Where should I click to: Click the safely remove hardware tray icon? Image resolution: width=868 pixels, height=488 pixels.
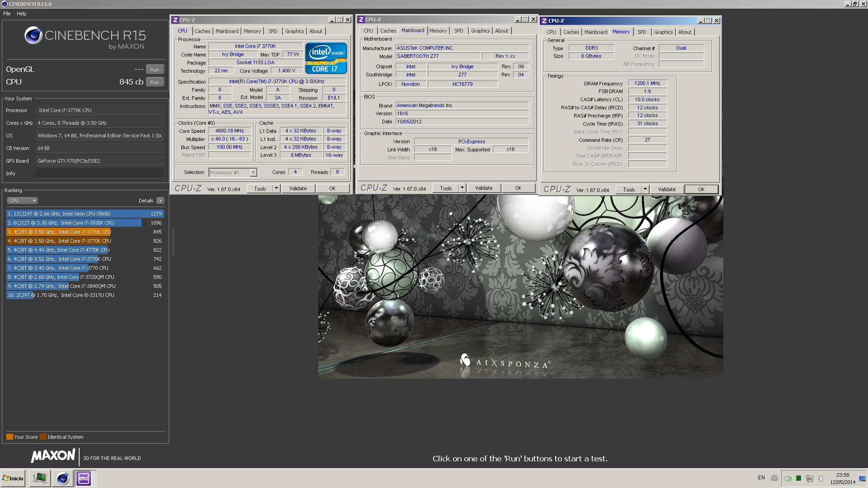click(x=788, y=478)
